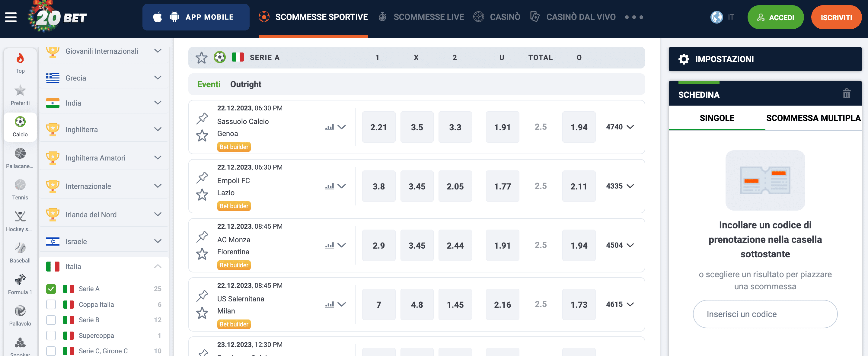
Task: Select the Singole betslip tab
Action: [x=717, y=118]
